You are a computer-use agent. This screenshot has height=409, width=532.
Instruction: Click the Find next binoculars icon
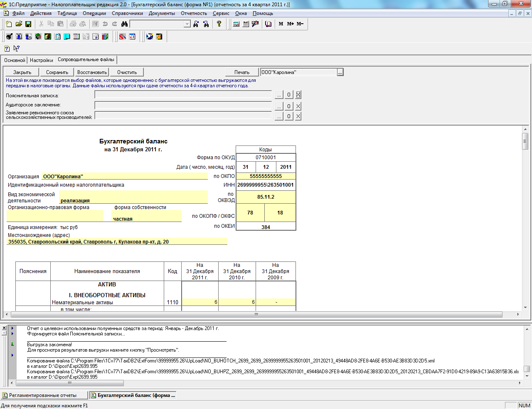pyautogui.click(x=196, y=24)
